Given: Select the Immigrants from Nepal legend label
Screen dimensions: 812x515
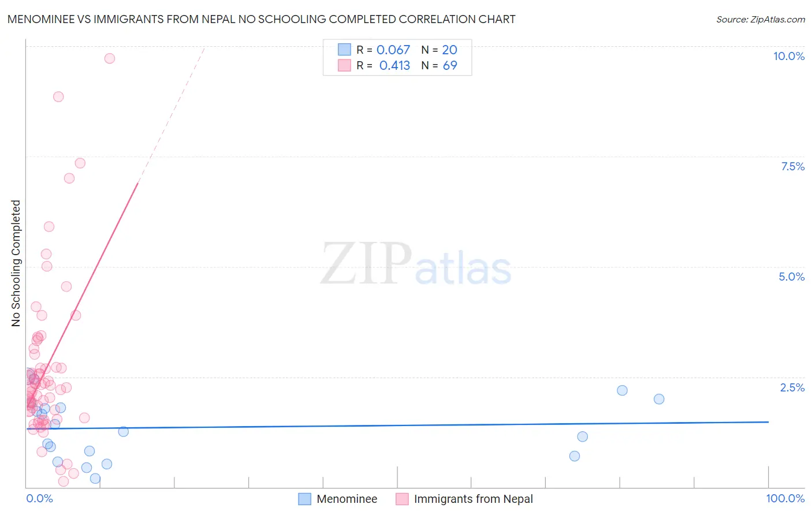Looking at the screenshot, I should [474, 499].
